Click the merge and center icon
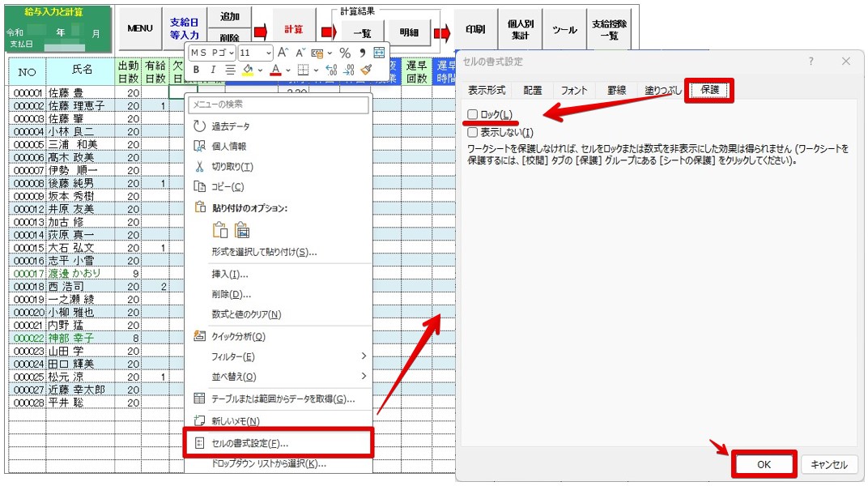868x486 pixels. [x=379, y=53]
